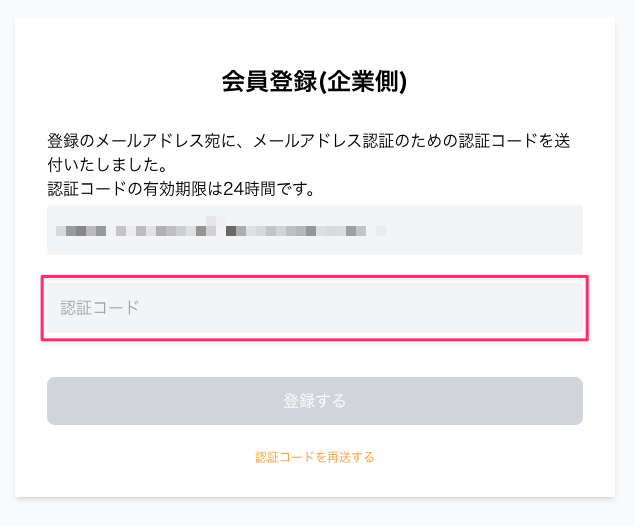This screenshot has height=526, width=635.
Task: Place cursor in the 認証コード placeholder box
Action: tap(314, 308)
